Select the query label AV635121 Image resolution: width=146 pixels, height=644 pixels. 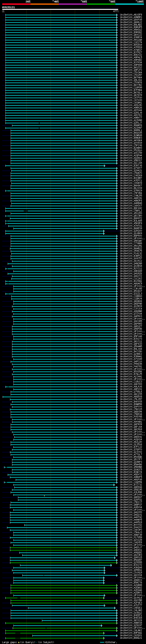(8, 8)
